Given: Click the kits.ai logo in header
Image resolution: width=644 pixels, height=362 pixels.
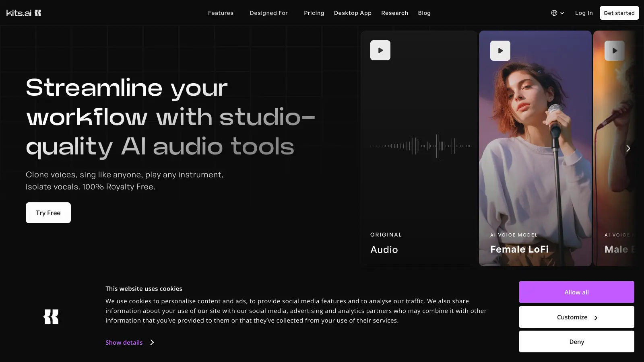Looking at the screenshot, I should click(x=24, y=13).
